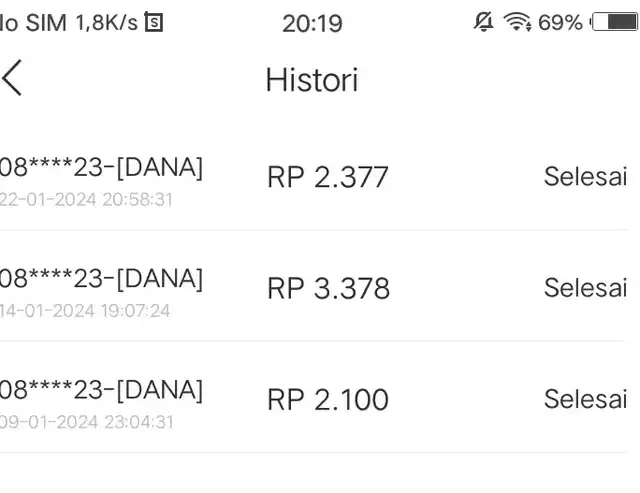This screenshot has height=493, width=640.
Task: Tap the Wi-Fi signal icon
Action: coord(517,22)
